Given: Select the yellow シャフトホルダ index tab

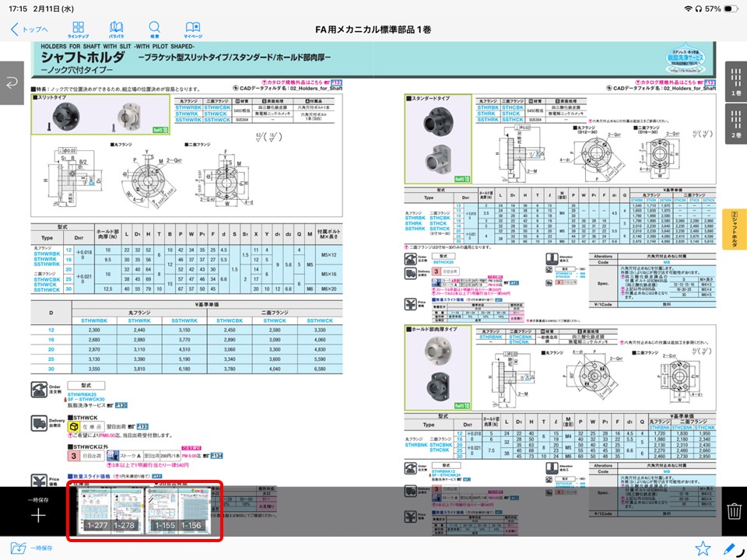Looking at the screenshot, I should click(x=735, y=229).
